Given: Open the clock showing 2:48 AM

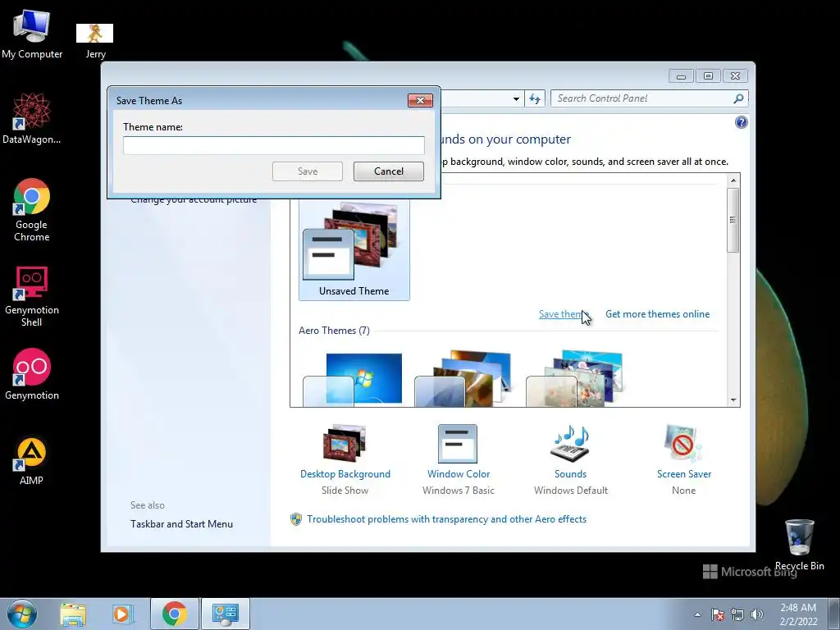Looking at the screenshot, I should pyautogui.click(x=798, y=614).
